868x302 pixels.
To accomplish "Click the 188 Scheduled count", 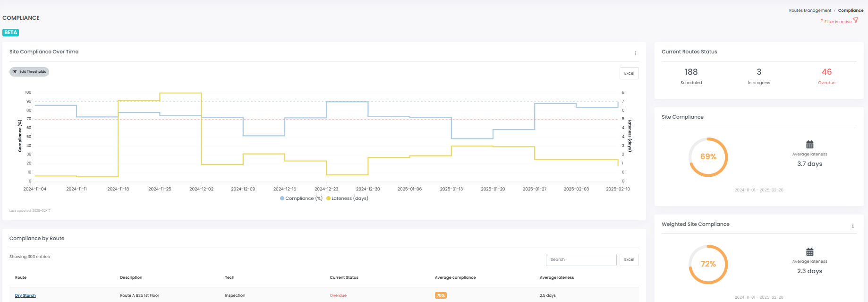I will pyautogui.click(x=691, y=72).
